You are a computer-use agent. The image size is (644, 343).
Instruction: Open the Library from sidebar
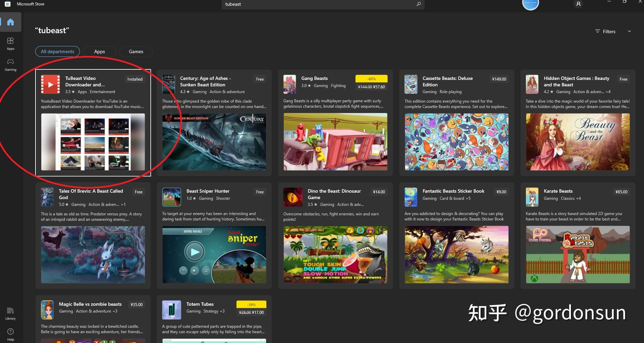coord(10,313)
